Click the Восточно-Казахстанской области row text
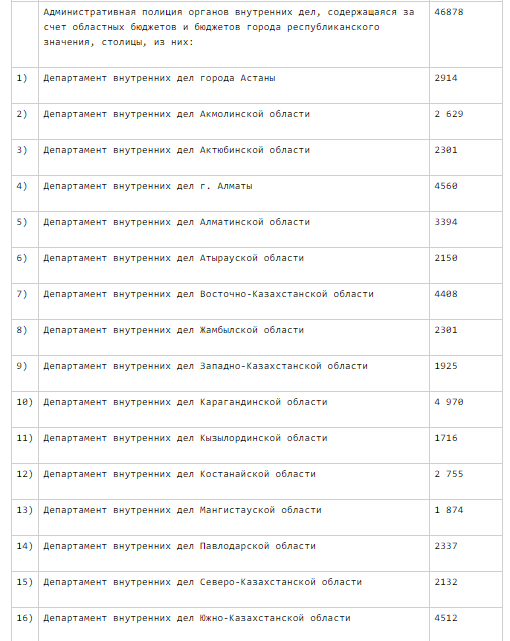The height and width of the screenshot is (641, 510). (x=208, y=294)
